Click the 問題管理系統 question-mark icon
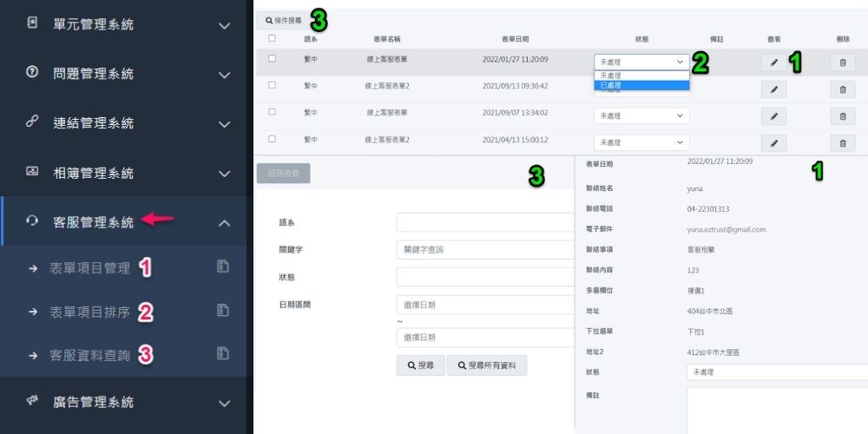Image resolution: width=868 pixels, height=434 pixels. pos(32,72)
